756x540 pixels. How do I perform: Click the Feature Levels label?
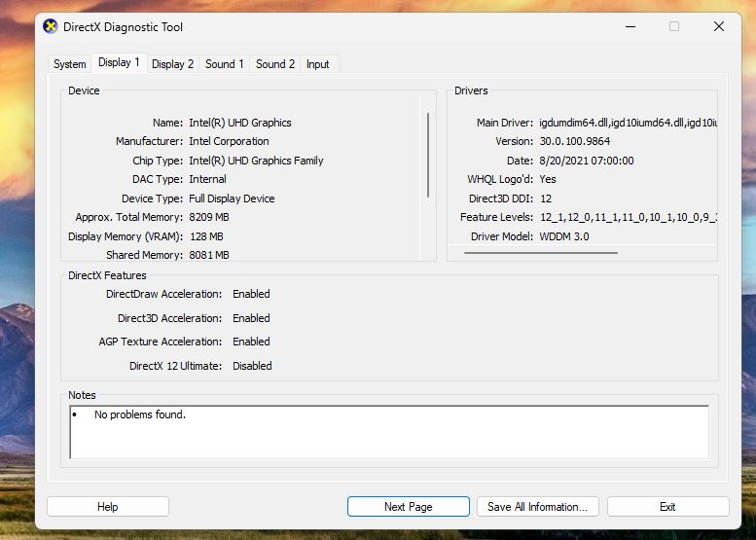pyautogui.click(x=496, y=217)
